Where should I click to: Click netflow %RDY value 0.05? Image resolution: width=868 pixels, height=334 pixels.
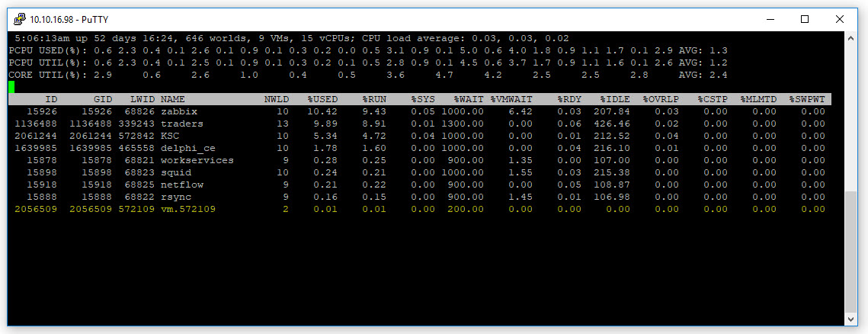click(569, 185)
